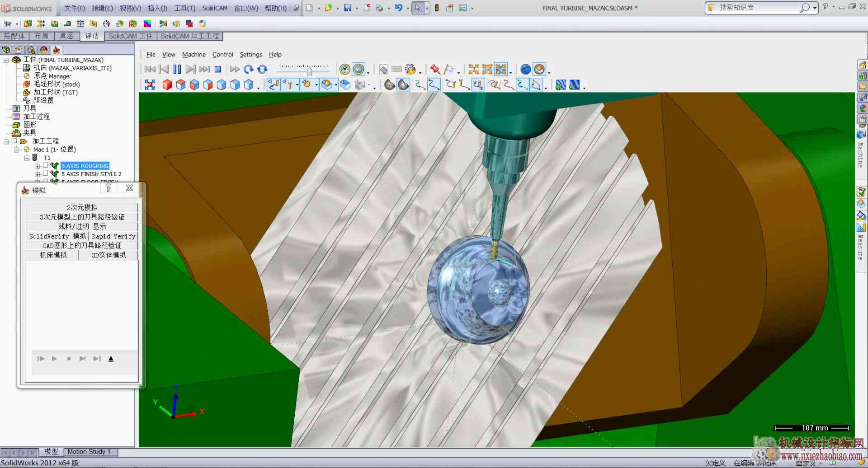Viewport: 868px width, 468px height.
Task: Click the add blue surface icon
Action: click(561, 84)
